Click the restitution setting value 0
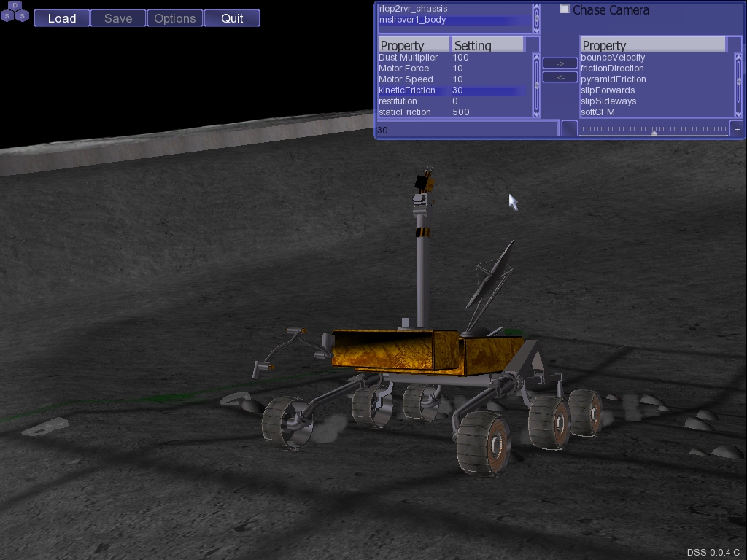Viewport: 747px width, 560px height. [x=455, y=101]
